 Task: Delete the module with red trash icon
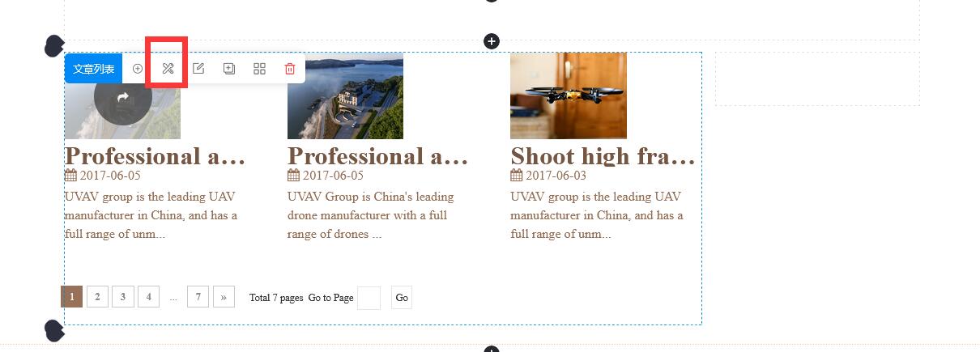[x=290, y=69]
